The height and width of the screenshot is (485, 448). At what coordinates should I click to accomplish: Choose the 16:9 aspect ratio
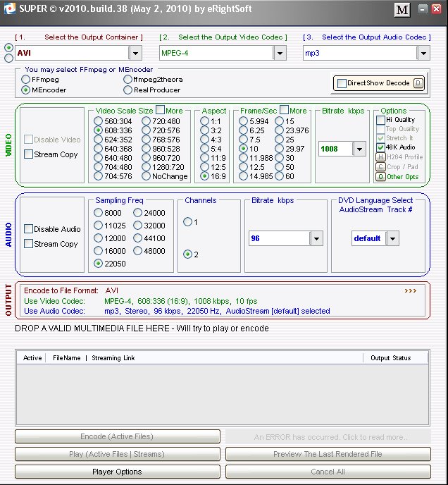coord(204,176)
